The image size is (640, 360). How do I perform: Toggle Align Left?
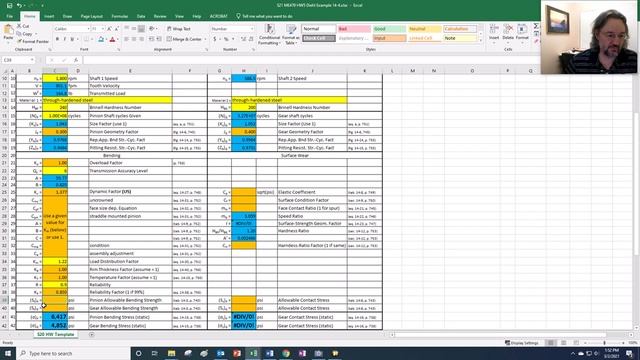[x=127, y=39]
